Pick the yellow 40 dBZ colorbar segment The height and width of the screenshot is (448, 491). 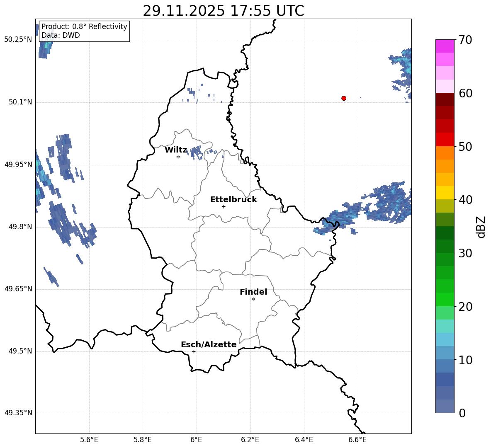pos(445,193)
